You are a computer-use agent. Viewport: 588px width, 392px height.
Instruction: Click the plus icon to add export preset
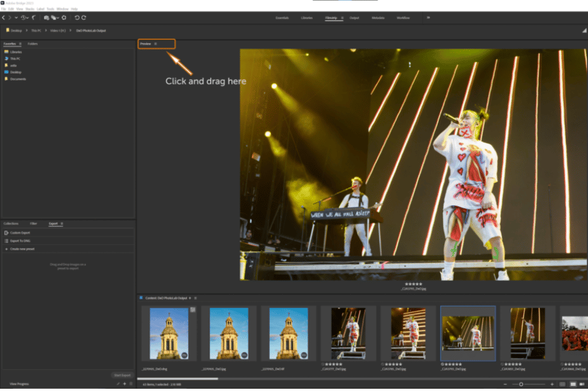[x=124, y=384]
